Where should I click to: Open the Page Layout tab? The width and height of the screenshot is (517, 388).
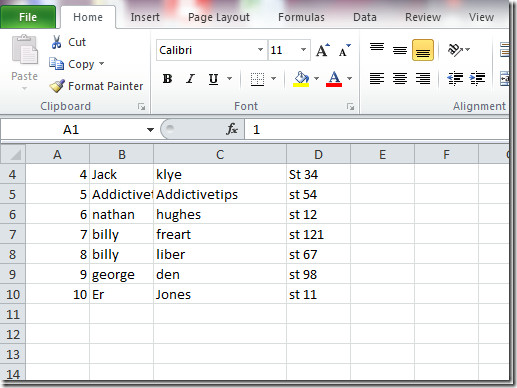[x=219, y=17]
